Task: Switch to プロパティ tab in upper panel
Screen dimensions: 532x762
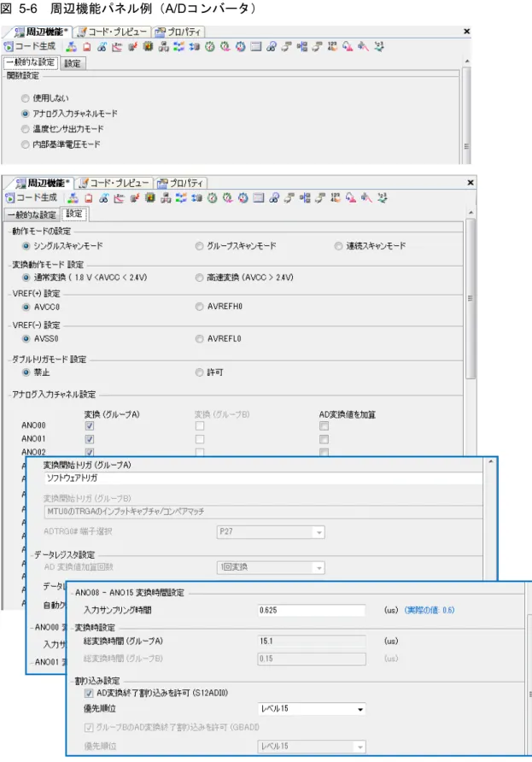Action: tap(178, 32)
